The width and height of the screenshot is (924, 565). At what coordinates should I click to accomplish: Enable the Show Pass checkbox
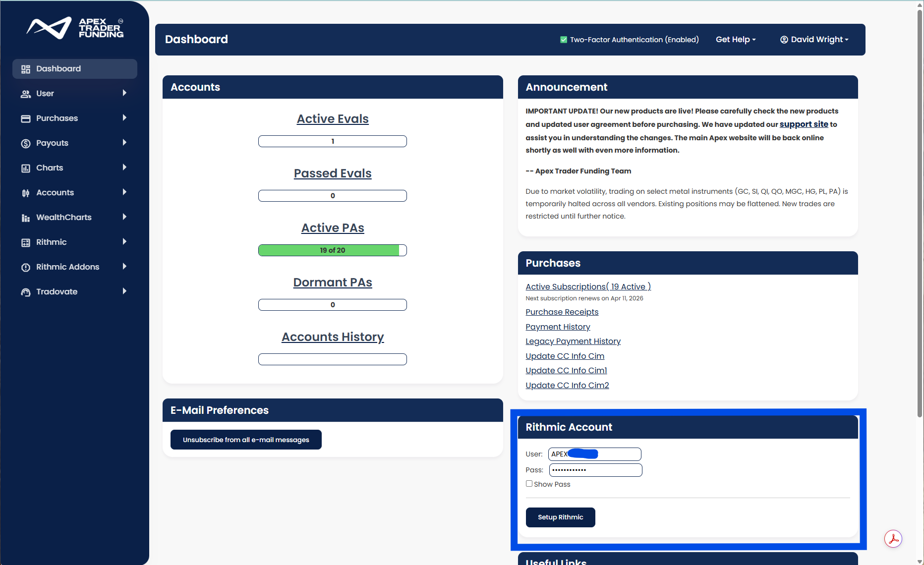click(529, 483)
